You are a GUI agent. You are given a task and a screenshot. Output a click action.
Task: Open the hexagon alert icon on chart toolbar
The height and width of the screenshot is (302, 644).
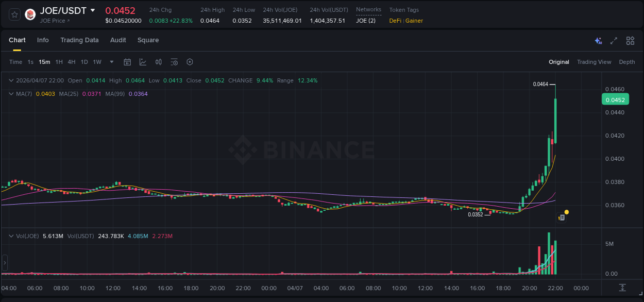190,62
